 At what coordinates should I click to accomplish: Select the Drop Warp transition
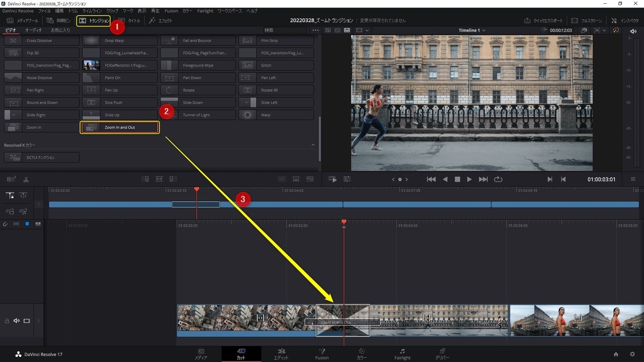(120, 41)
